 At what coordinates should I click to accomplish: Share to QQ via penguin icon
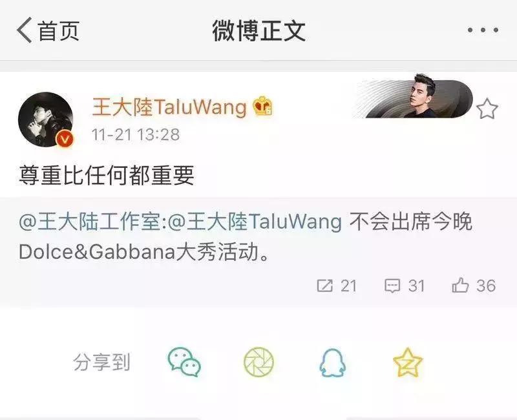[332, 362]
